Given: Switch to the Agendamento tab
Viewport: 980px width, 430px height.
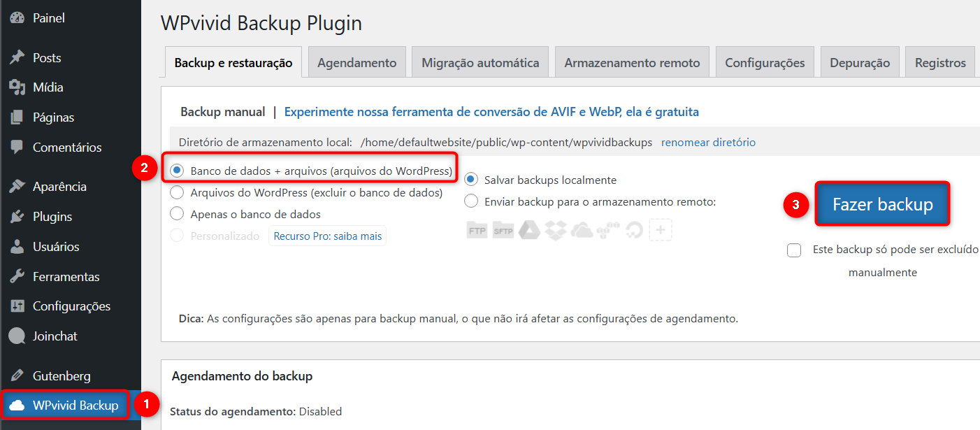Looking at the screenshot, I should pyautogui.click(x=356, y=63).
